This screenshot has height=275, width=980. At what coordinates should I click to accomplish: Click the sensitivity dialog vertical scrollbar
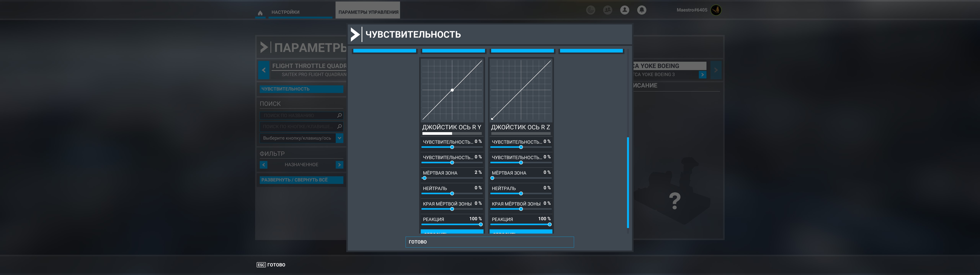click(628, 182)
